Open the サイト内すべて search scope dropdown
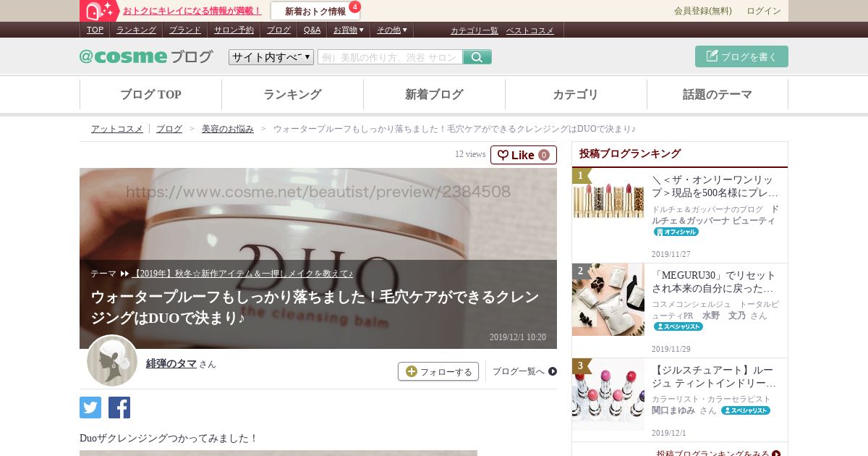 point(271,57)
